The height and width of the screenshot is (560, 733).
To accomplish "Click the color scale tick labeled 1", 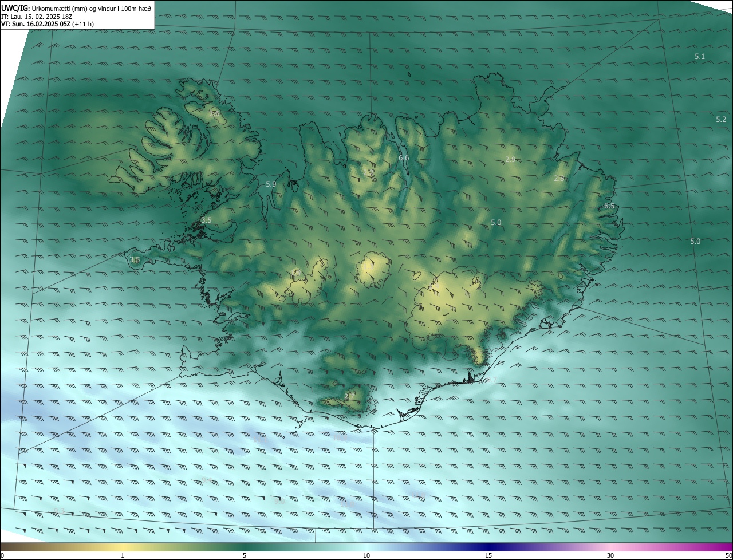I will pos(123,555).
